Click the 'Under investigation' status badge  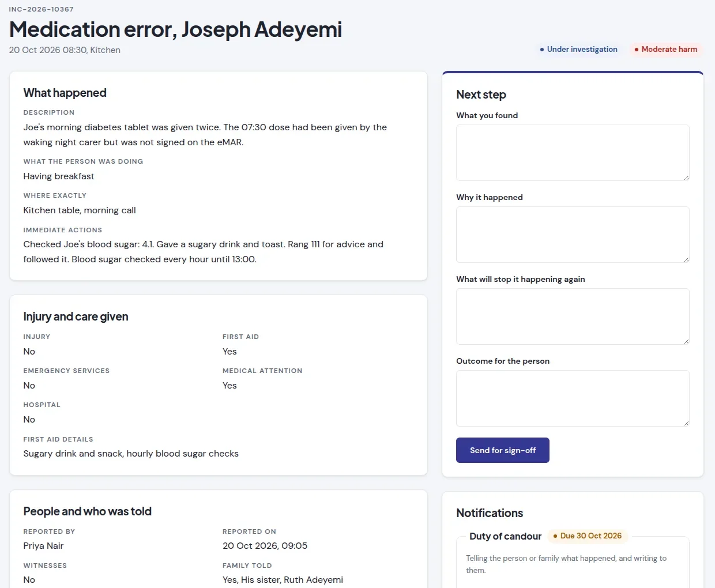tap(578, 50)
